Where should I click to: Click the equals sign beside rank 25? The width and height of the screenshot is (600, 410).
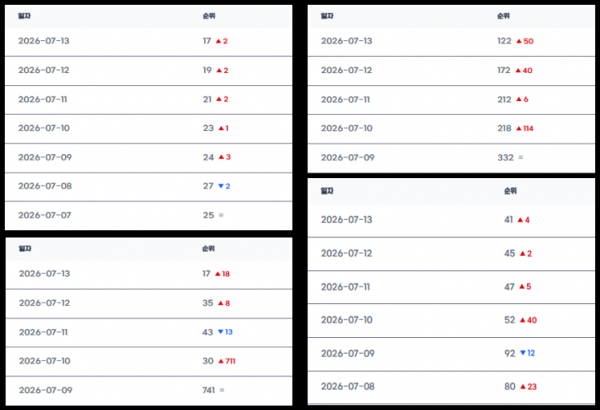(221, 215)
